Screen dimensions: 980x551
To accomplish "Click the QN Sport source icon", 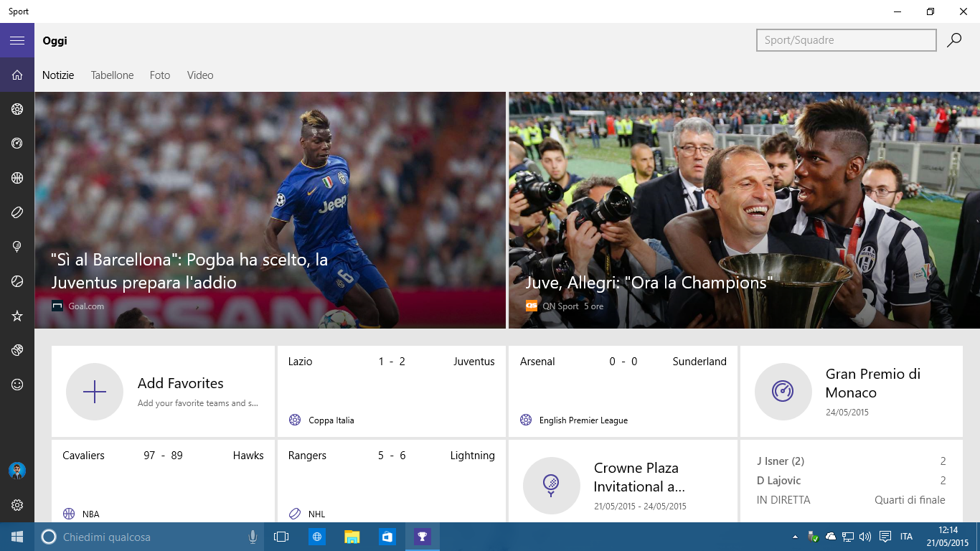I will 532,306.
